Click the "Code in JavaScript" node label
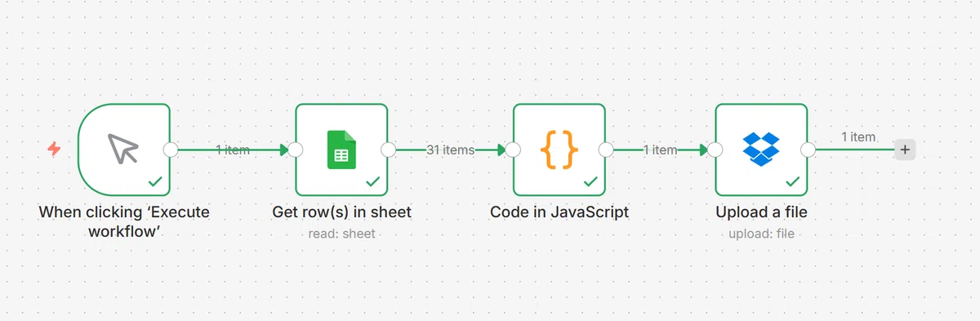Viewport: 980px width, 321px height. tap(559, 212)
